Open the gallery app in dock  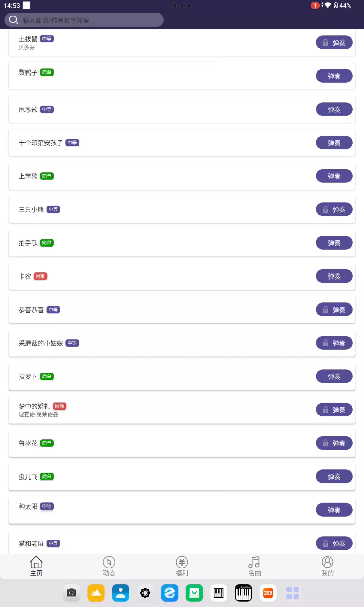pyautogui.click(x=96, y=593)
